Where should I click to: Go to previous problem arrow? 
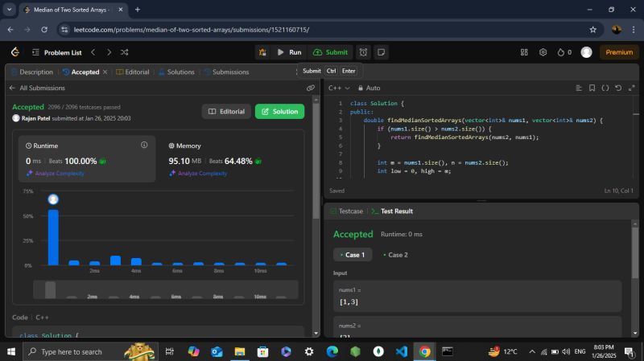93,52
